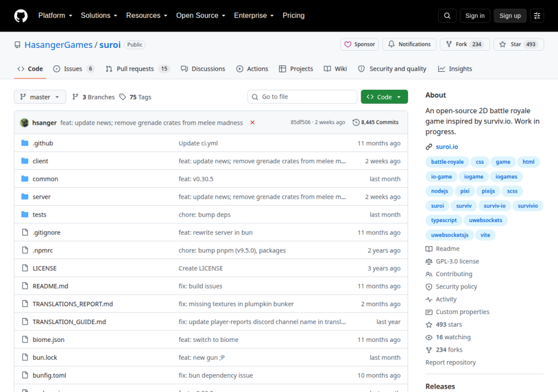The image size is (558, 392).
Task: Open the server folder icon
Action: [25, 197]
